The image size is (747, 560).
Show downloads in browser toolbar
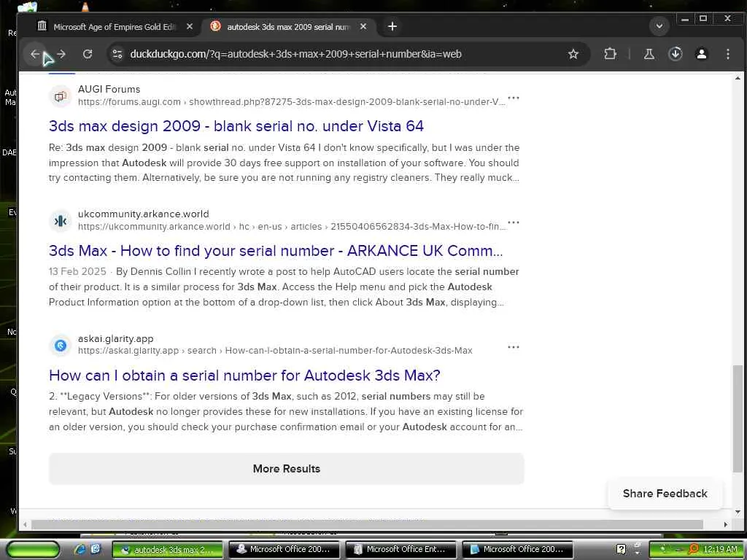click(675, 54)
